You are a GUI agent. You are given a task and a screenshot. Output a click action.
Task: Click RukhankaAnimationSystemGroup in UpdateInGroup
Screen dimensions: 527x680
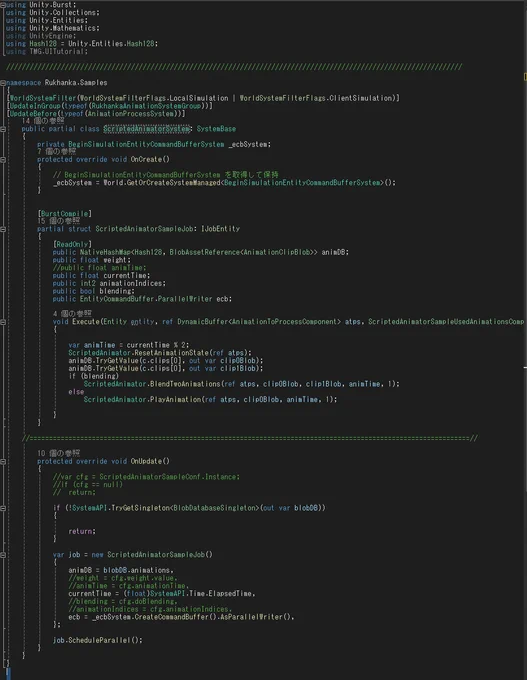(146, 106)
